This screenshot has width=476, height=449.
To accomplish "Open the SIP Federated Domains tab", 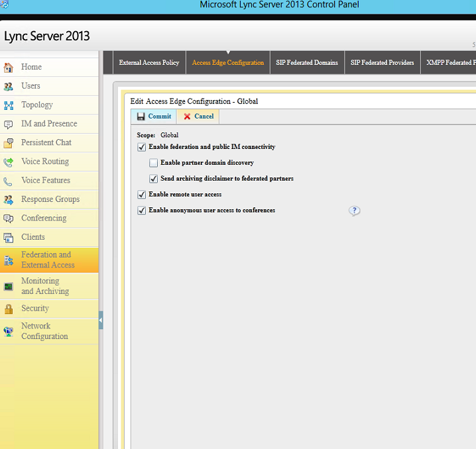I will coord(307,63).
